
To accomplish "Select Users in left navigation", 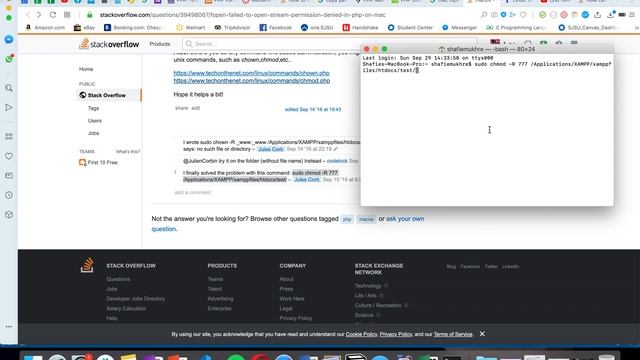I will point(95,121).
